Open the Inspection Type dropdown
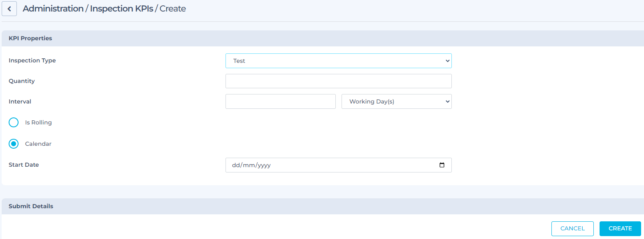Screen dimensions: 644x239 (x=338, y=61)
